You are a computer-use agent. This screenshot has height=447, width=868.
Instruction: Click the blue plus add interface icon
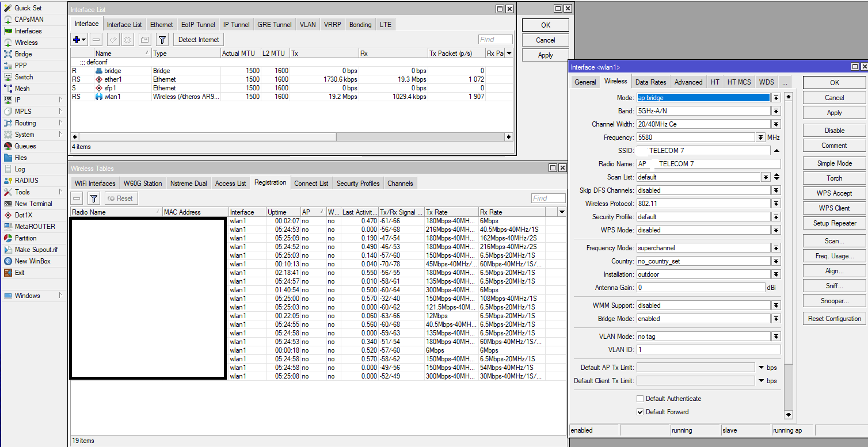click(77, 40)
